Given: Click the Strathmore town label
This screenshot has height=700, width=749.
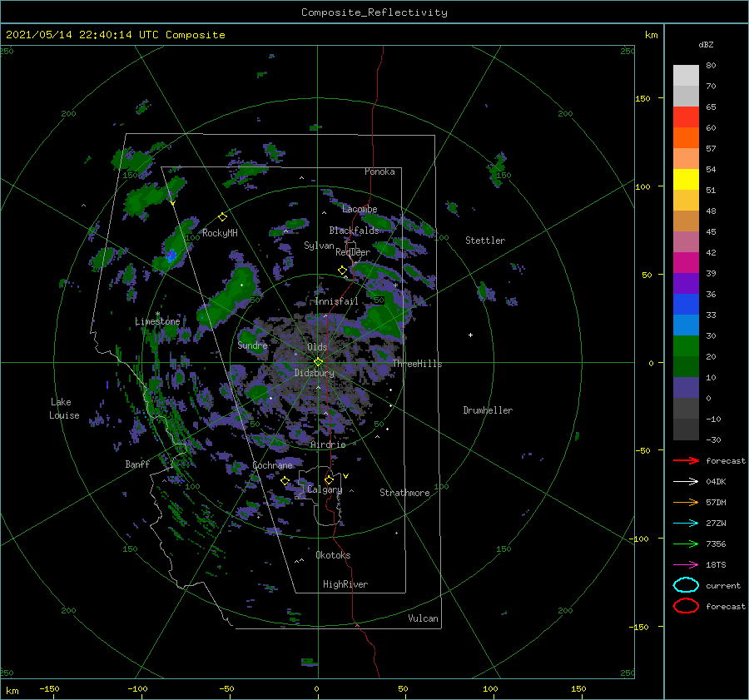Looking at the screenshot, I should tap(404, 493).
